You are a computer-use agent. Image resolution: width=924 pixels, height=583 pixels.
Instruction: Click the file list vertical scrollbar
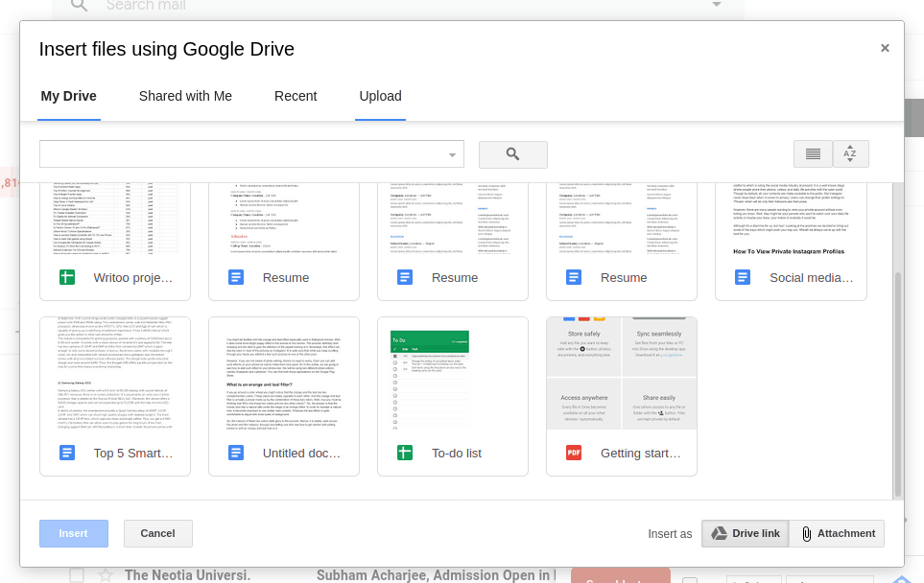(x=898, y=383)
